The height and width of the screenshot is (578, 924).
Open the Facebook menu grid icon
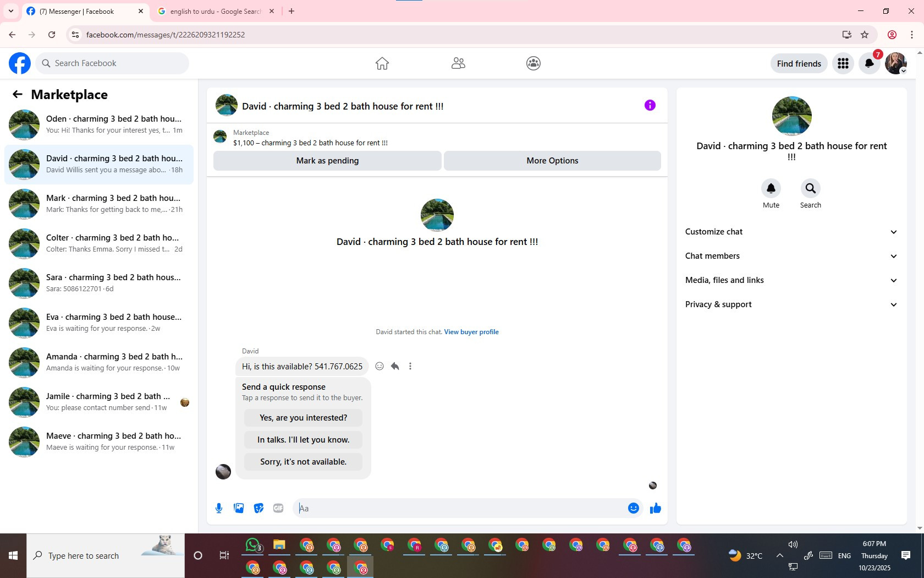(x=843, y=63)
